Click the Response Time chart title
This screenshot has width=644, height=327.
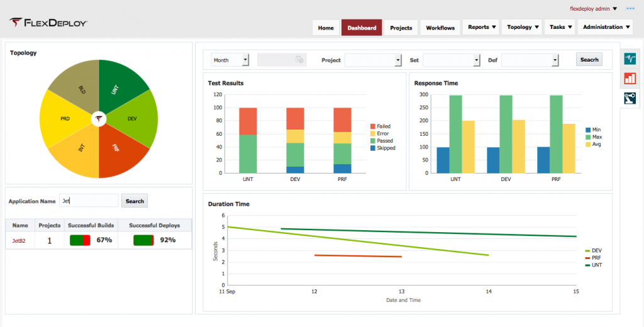click(436, 83)
